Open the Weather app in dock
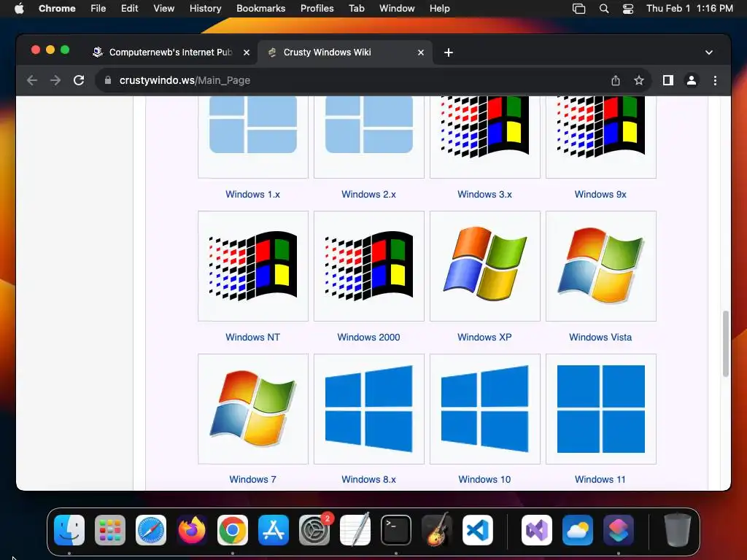Viewport: 747px width, 560px height. [x=578, y=530]
